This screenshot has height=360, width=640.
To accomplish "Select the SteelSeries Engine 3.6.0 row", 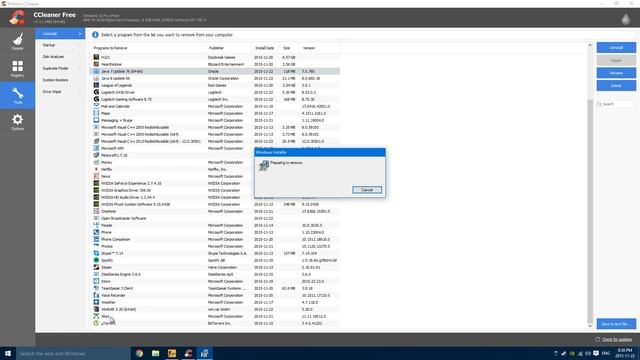I will pyautogui.click(x=215, y=274).
